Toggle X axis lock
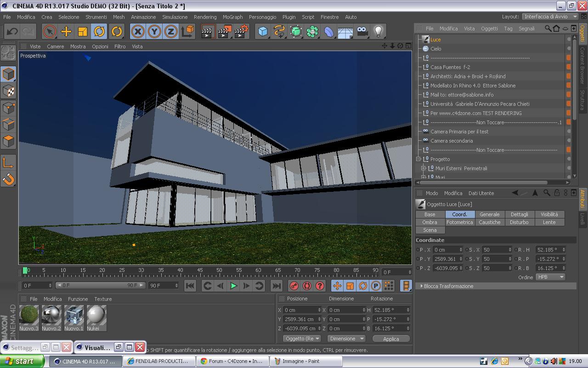Image resolution: width=588 pixels, height=368 pixels. pyautogui.click(x=137, y=31)
